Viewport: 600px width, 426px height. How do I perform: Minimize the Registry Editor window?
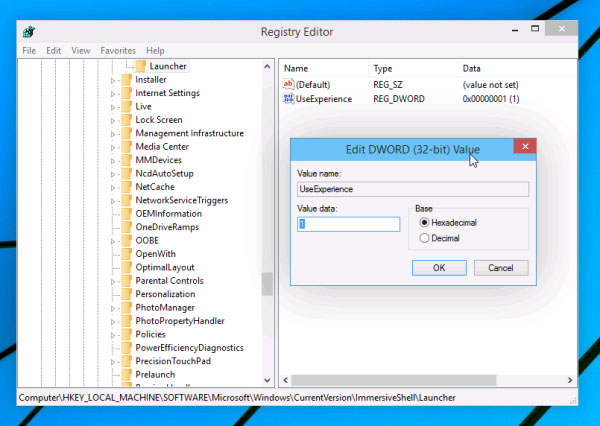[x=515, y=29]
